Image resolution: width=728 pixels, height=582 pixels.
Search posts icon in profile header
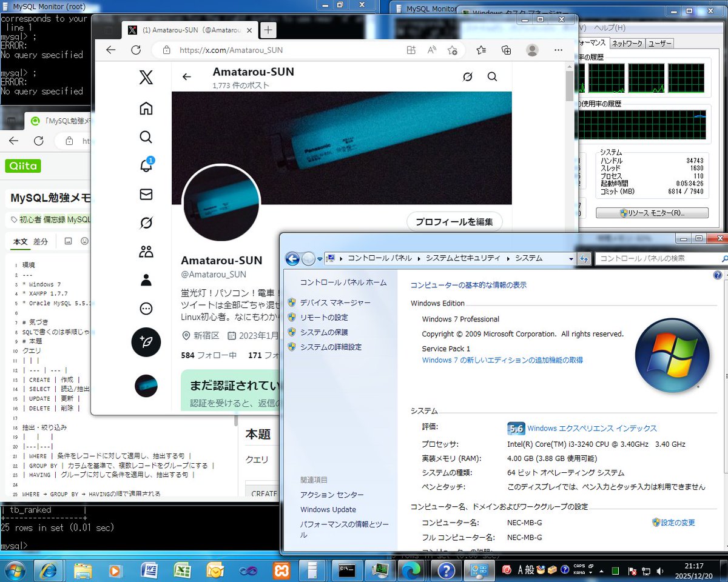click(492, 77)
